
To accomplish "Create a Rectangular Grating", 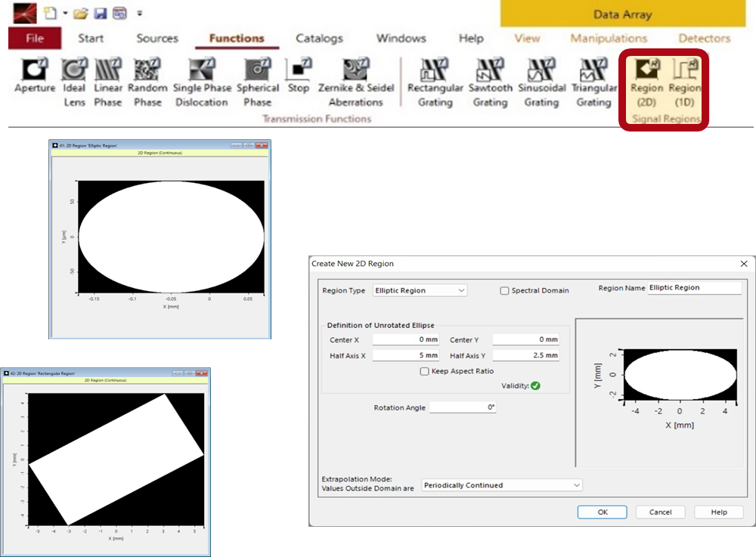I will tap(435, 82).
